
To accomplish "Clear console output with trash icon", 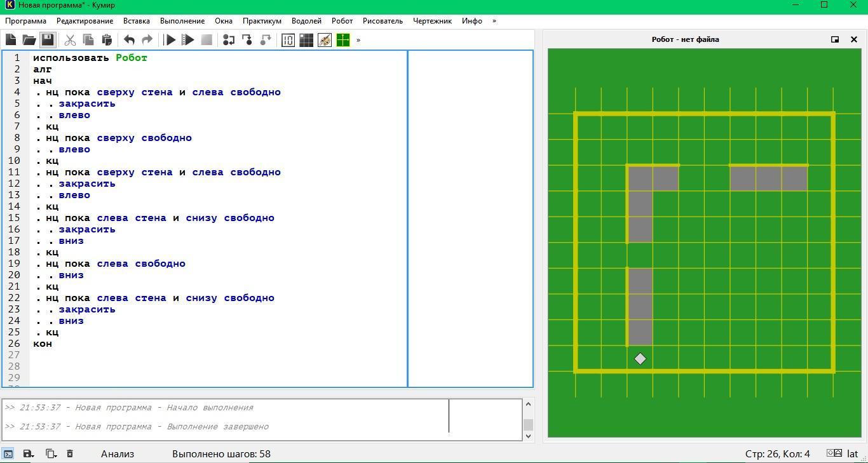I will click(70, 453).
